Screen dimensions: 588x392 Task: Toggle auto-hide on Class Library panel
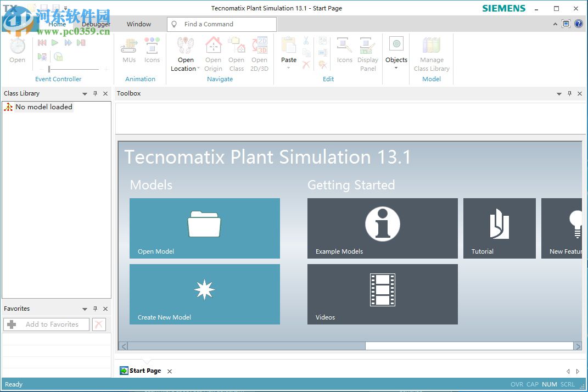[95, 93]
